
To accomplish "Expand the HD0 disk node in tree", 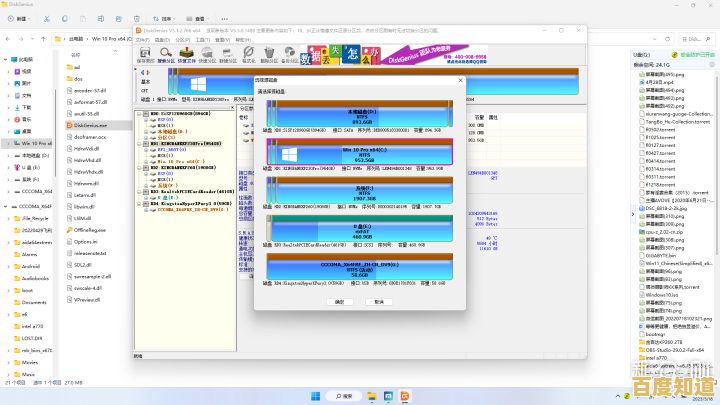I will 138,115.
